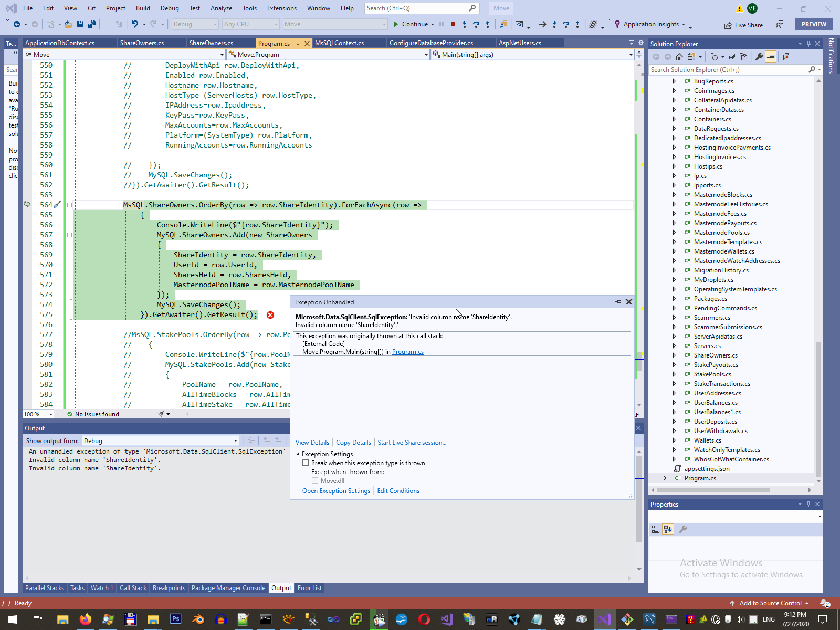Switch to the MsSQLContext.cs tab

[339, 43]
